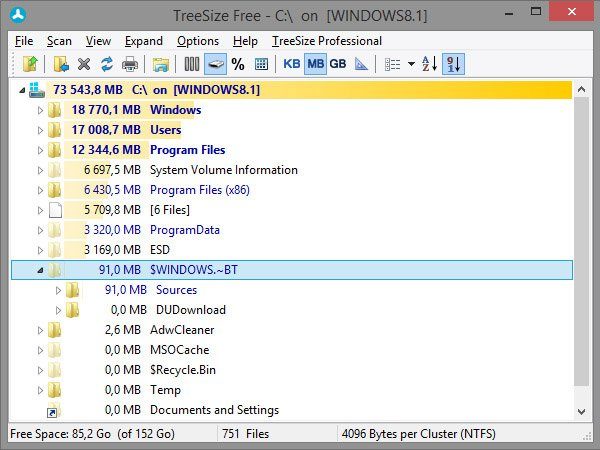600x450 pixels.
Task: Click the AdwCleaner folder icon
Action: (54, 329)
